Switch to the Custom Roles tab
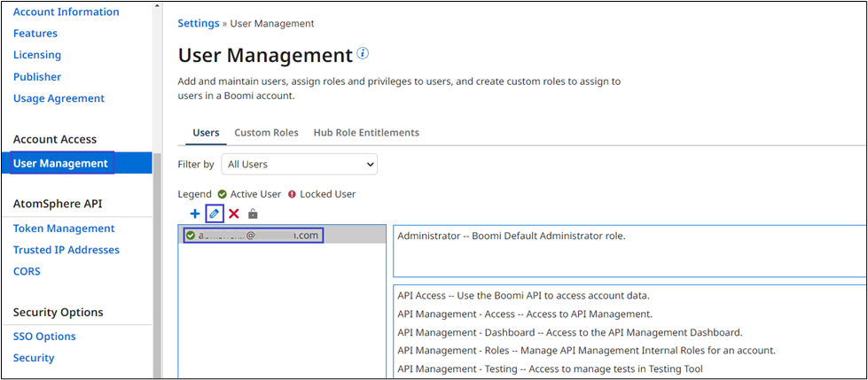868x380 pixels. (266, 133)
